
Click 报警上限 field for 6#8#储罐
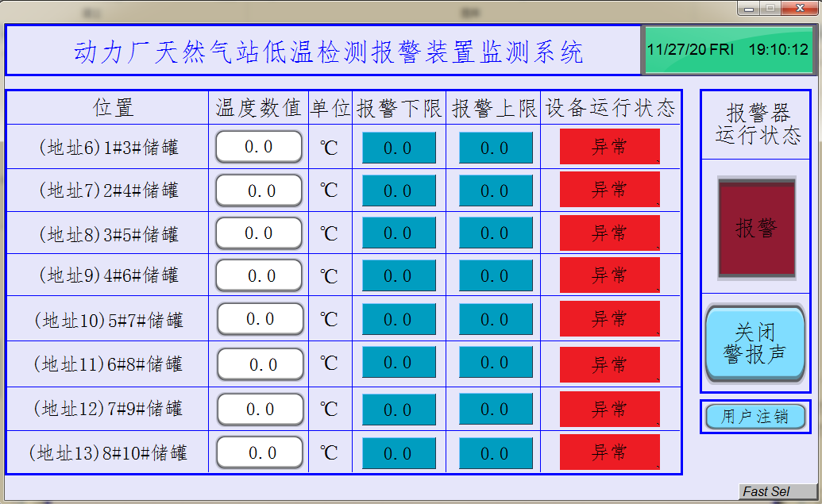[x=495, y=364]
